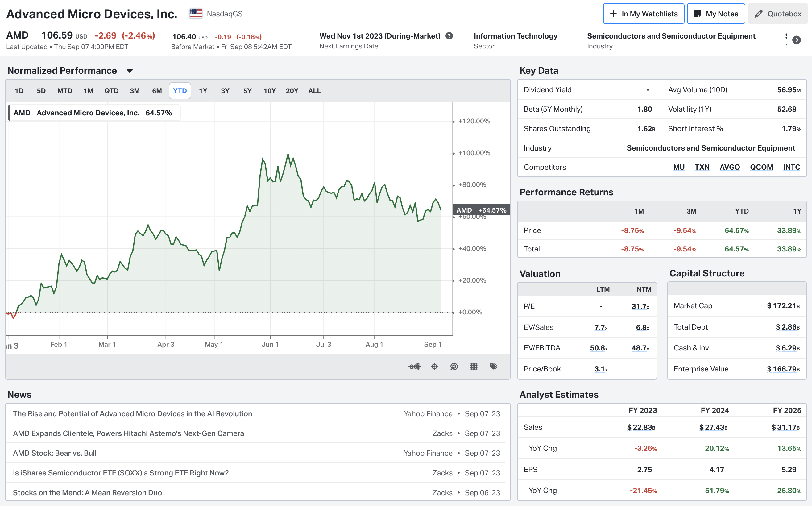This screenshot has height=506, width=812.
Task: Select the YTD time range tab
Action: pyautogui.click(x=180, y=91)
